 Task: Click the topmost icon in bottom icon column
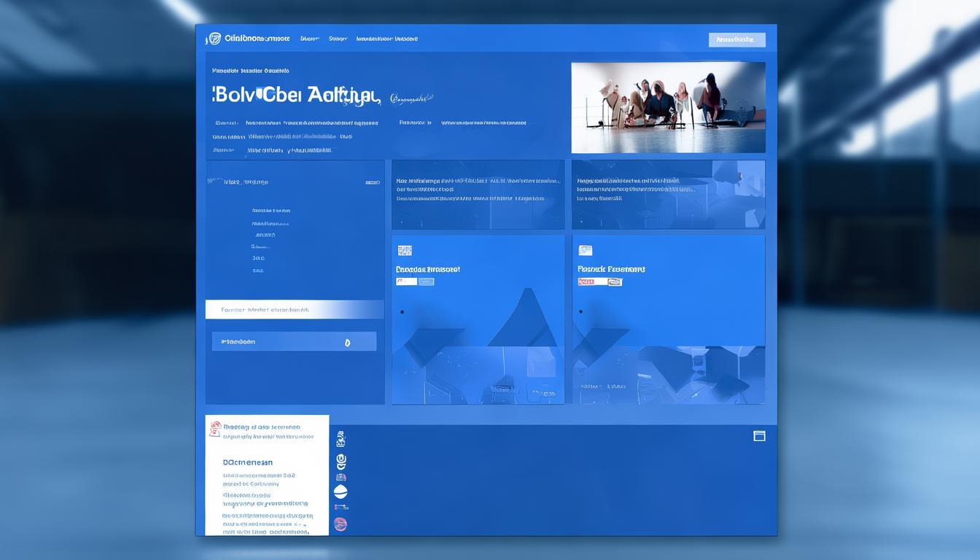[341, 439]
